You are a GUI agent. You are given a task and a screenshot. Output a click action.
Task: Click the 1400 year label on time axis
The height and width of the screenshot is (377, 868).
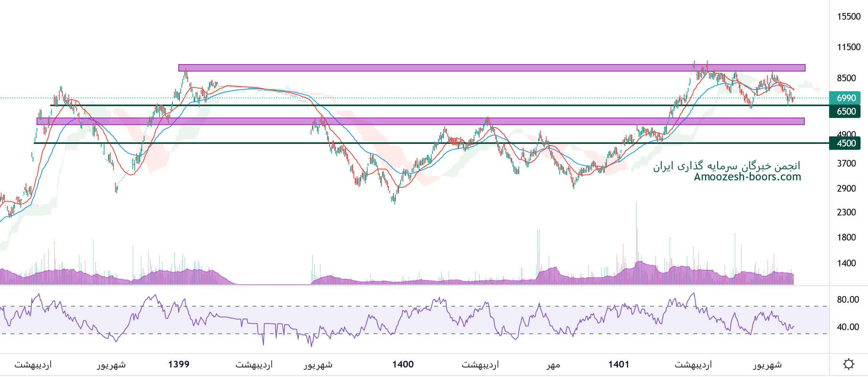coord(403,364)
